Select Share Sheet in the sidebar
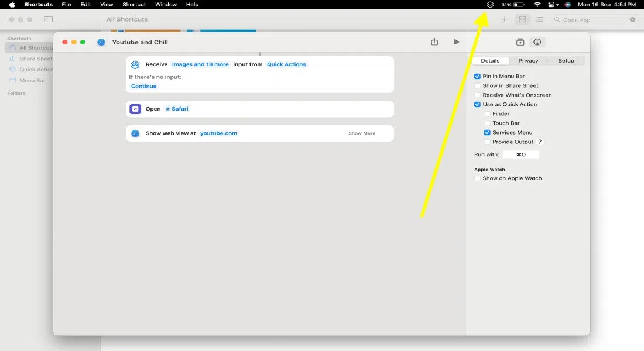644x351 pixels. (30, 58)
